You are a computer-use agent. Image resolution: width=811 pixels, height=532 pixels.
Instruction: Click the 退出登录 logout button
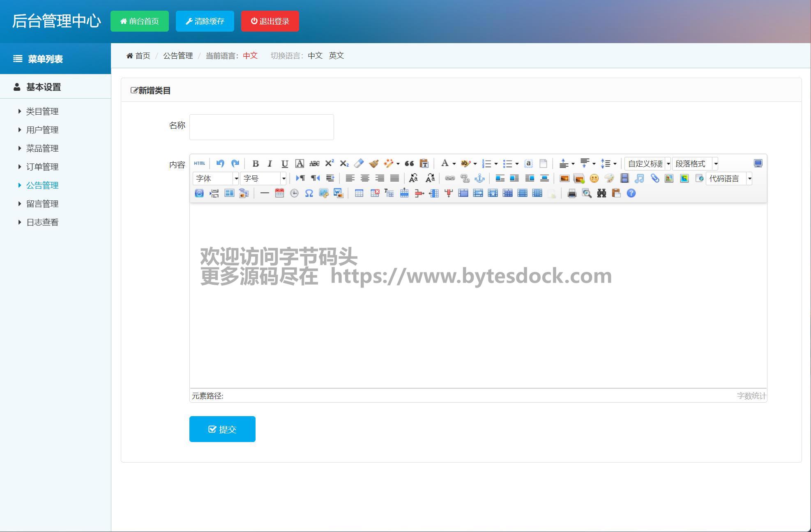[270, 21]
